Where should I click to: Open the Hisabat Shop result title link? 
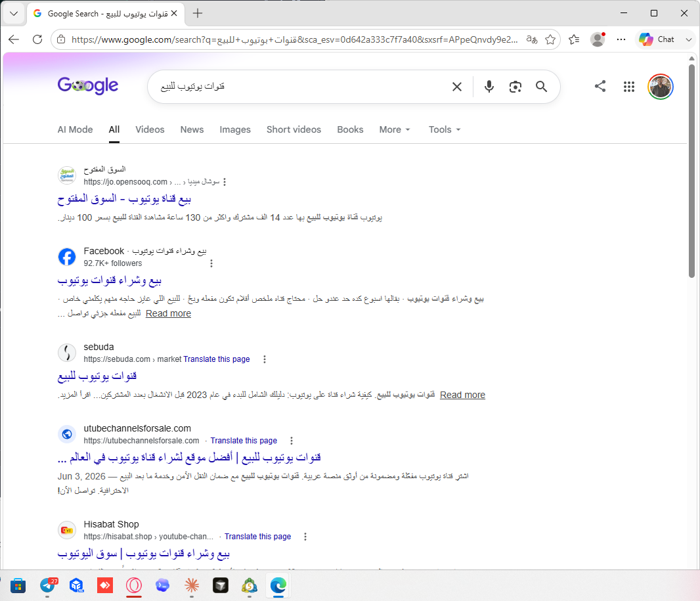tap(143, 554)
